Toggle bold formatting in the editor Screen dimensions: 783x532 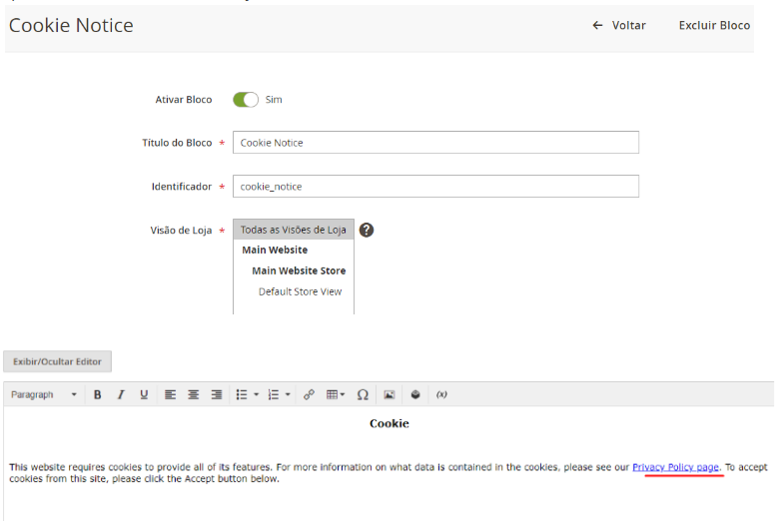98,395
